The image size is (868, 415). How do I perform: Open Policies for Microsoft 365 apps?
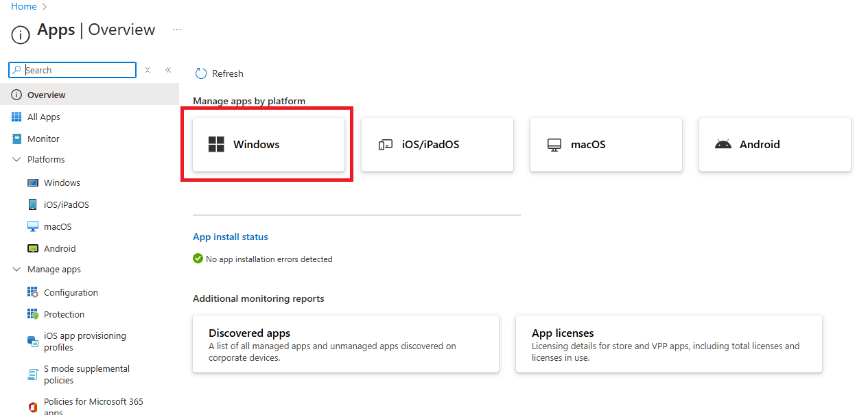point(93,407)
